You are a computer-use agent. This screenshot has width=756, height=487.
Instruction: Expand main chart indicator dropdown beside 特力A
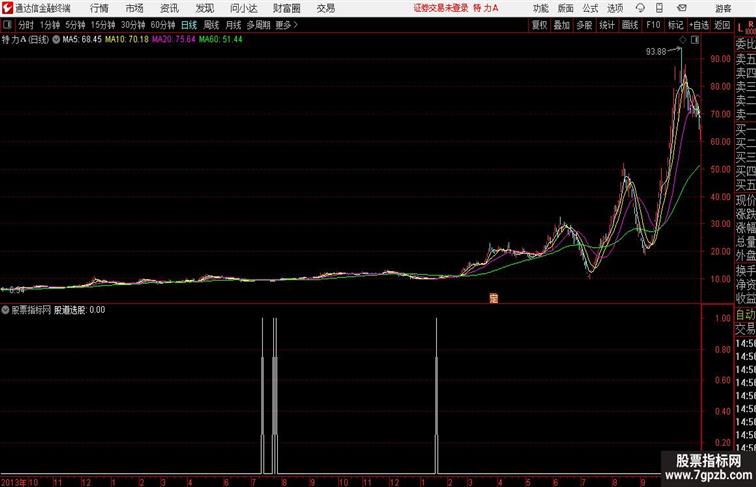pyautogui.click(x=56, y=40)
